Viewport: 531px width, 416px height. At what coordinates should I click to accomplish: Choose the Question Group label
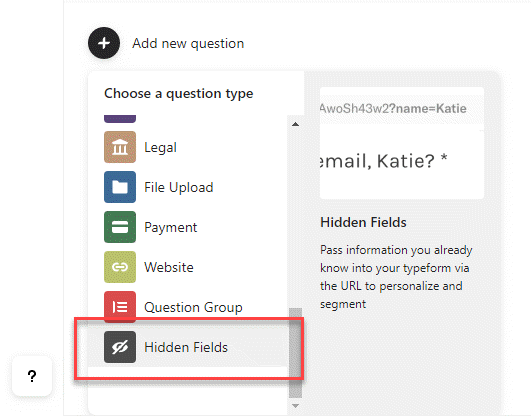(x=193, y=307)
